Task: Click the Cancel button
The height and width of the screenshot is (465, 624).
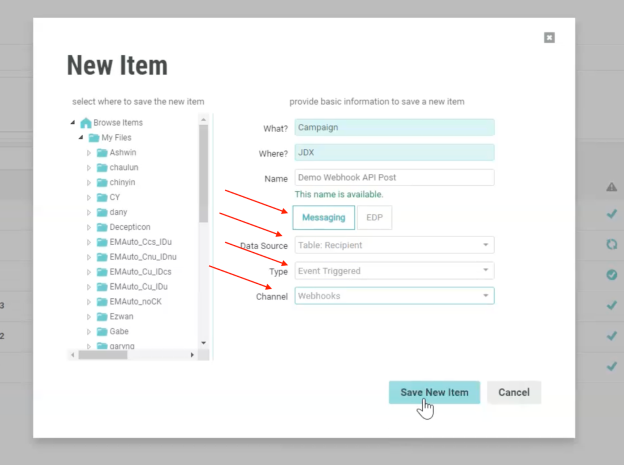Action: tap(514, 392)
